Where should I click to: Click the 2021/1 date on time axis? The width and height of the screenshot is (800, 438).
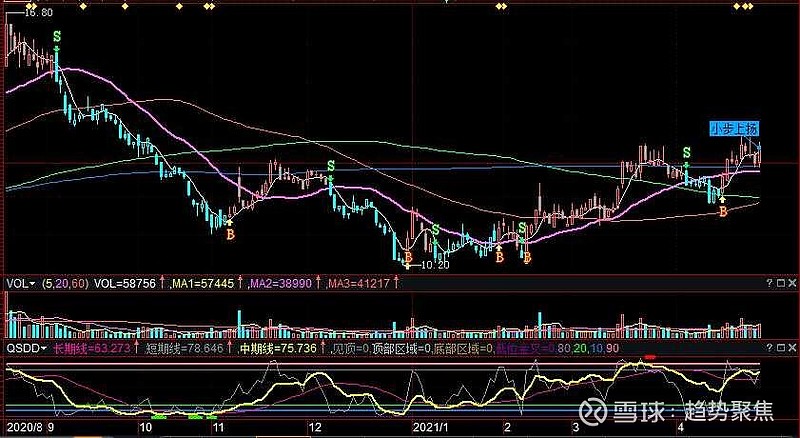(430, 426)
